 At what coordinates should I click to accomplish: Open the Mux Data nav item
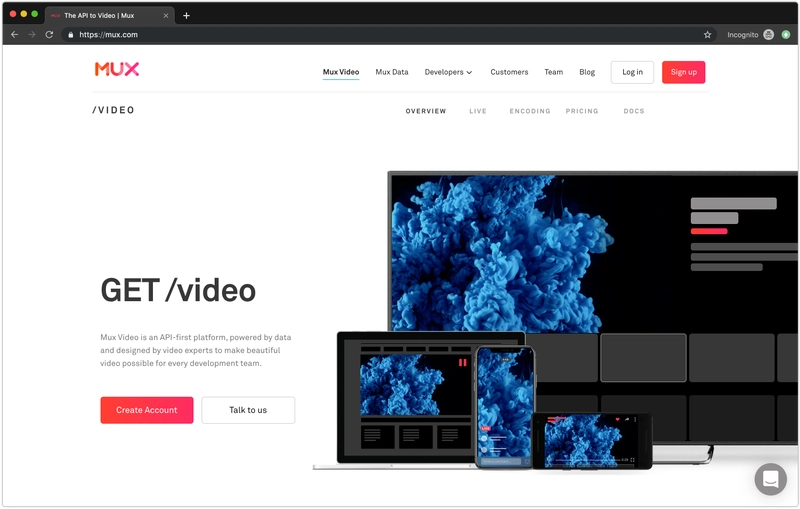392,72
